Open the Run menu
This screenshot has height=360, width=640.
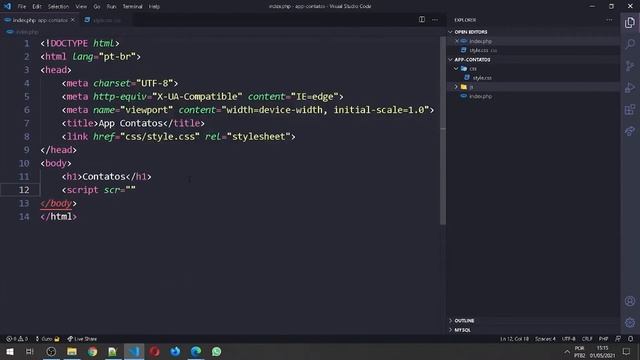click(111, 7)
